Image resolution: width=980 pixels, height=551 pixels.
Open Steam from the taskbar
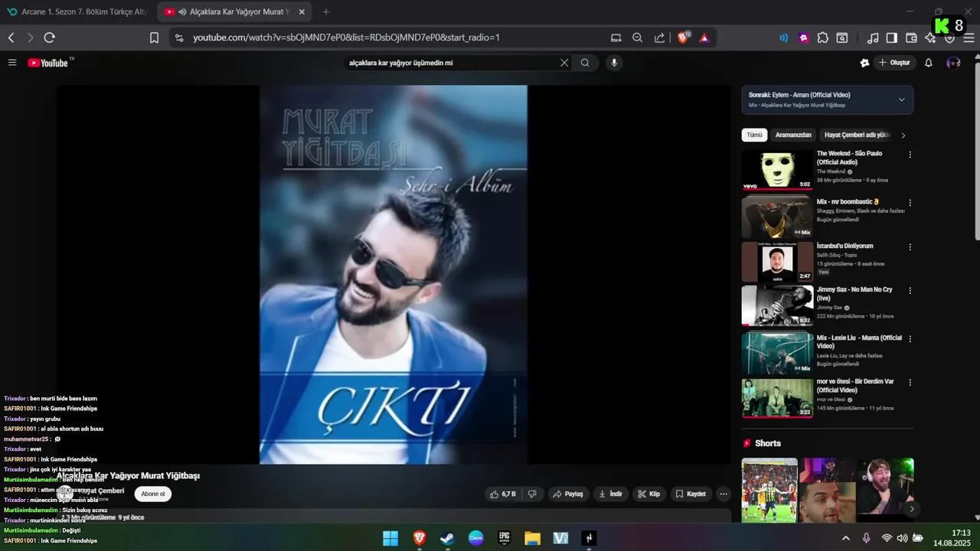coord(447,538)
